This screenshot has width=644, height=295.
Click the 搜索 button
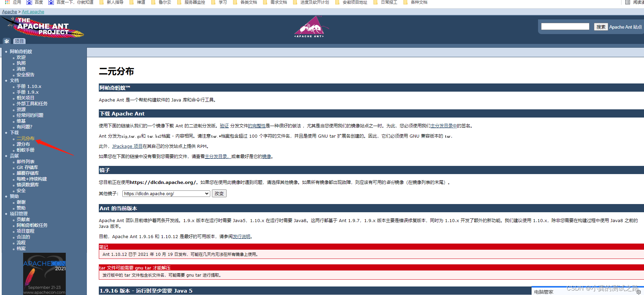point(601,27)
